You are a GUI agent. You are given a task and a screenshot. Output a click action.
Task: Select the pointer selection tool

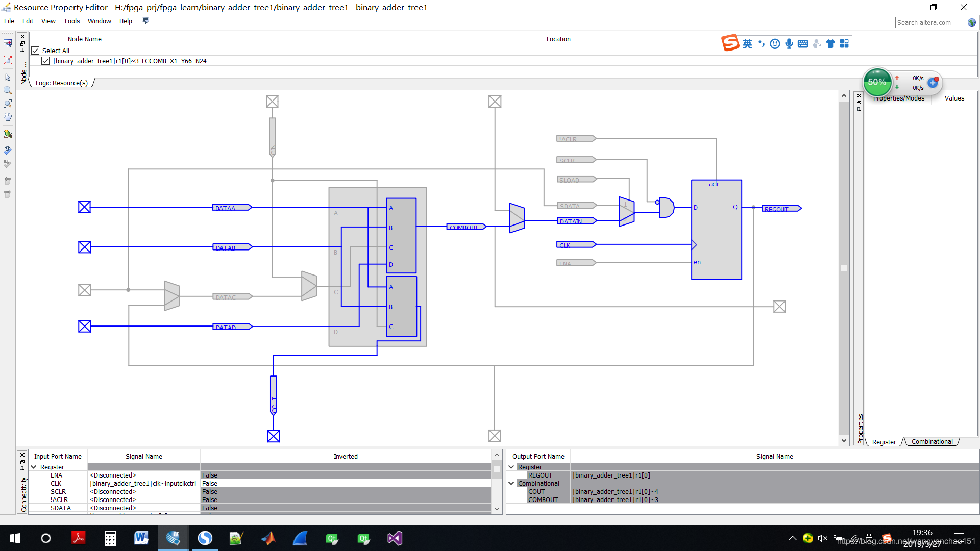coord(8,78)
